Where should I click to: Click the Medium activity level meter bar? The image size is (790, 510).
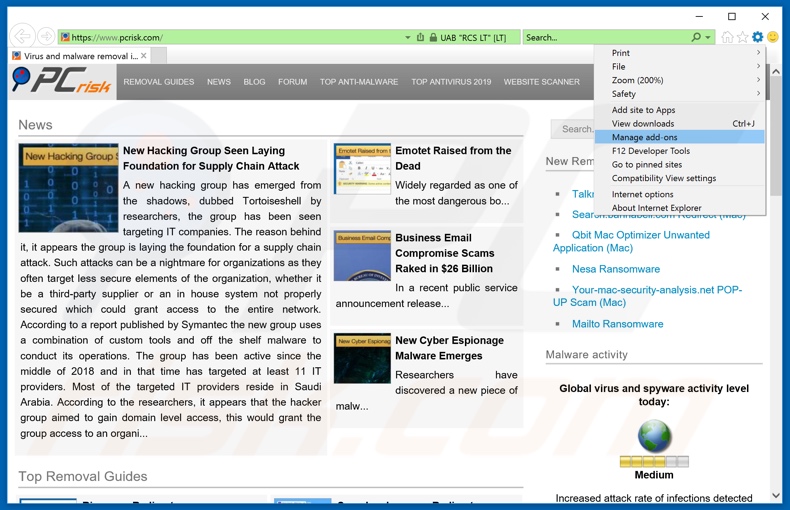pos(654,462)
